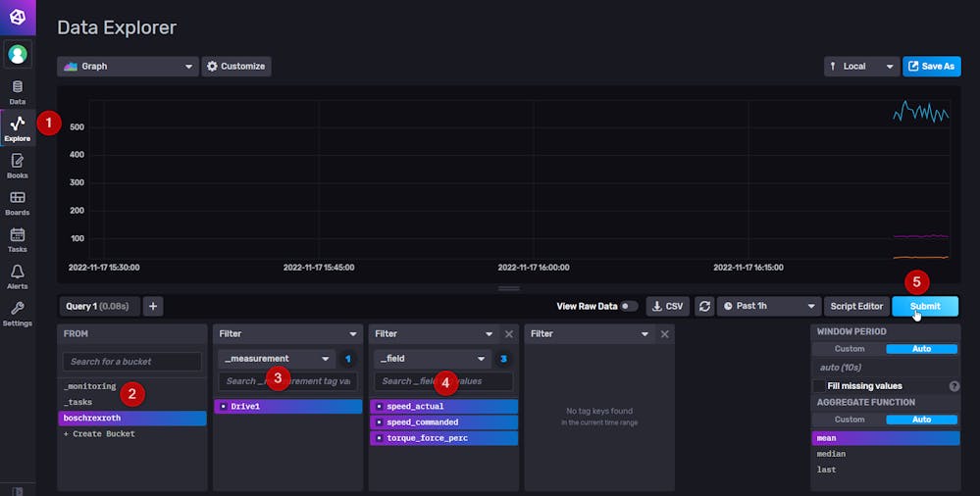Open the Local timezone dropdown
The height and width of the screenshot is (496, 980).
[861, 67]
